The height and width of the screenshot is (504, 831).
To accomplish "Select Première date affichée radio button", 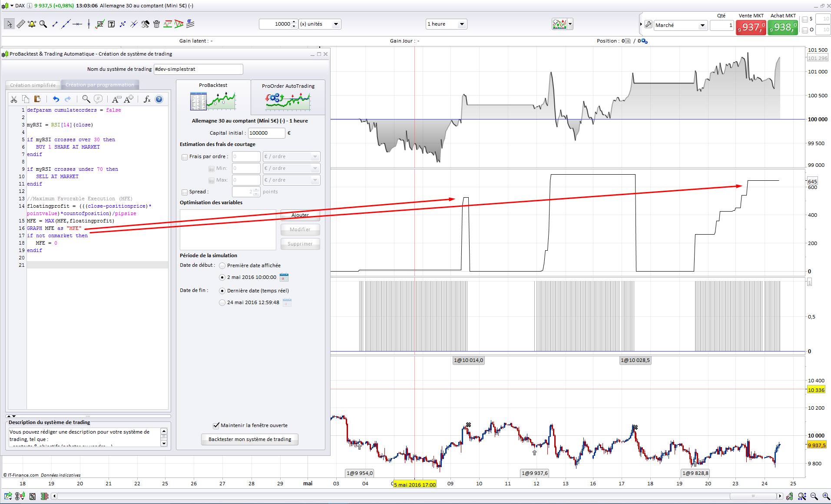I will [x=222, y=265].
